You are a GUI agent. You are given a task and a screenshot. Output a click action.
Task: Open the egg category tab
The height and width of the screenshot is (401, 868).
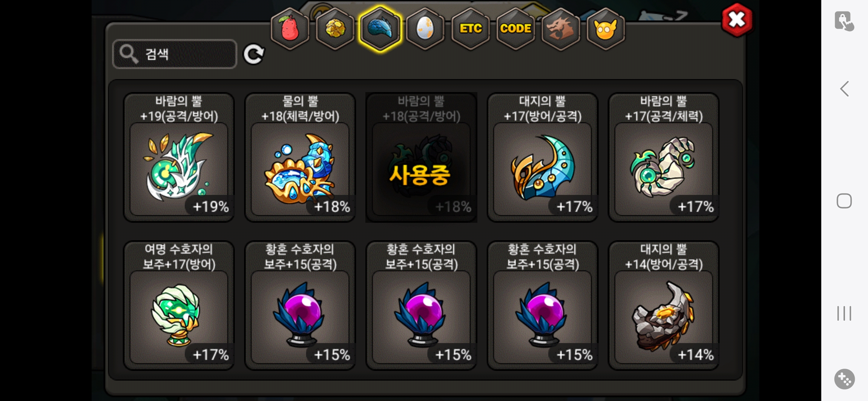[425, 29]
